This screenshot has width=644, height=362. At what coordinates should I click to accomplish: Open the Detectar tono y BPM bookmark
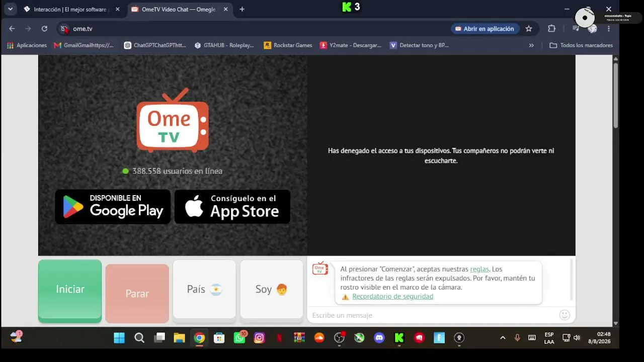[419, 45]
